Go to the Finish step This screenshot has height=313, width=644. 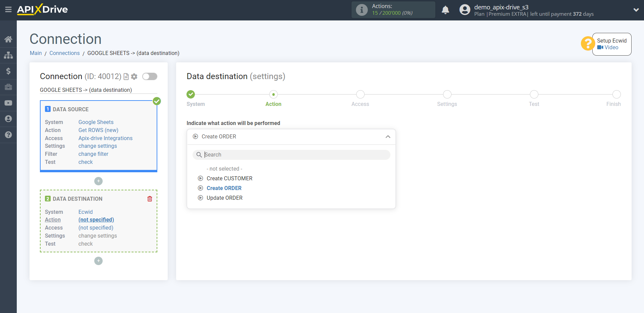coord(616,94)
